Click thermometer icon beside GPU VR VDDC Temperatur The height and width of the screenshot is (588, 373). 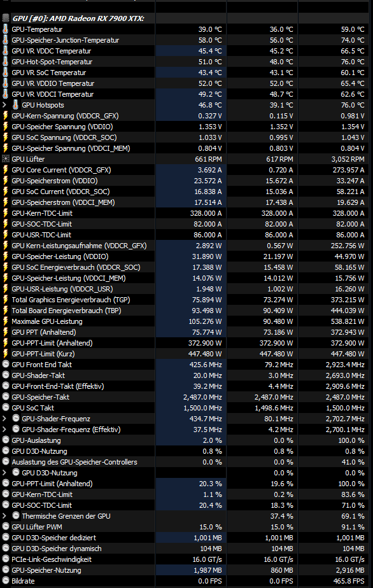pyautogui.click(x=5, y=51)
